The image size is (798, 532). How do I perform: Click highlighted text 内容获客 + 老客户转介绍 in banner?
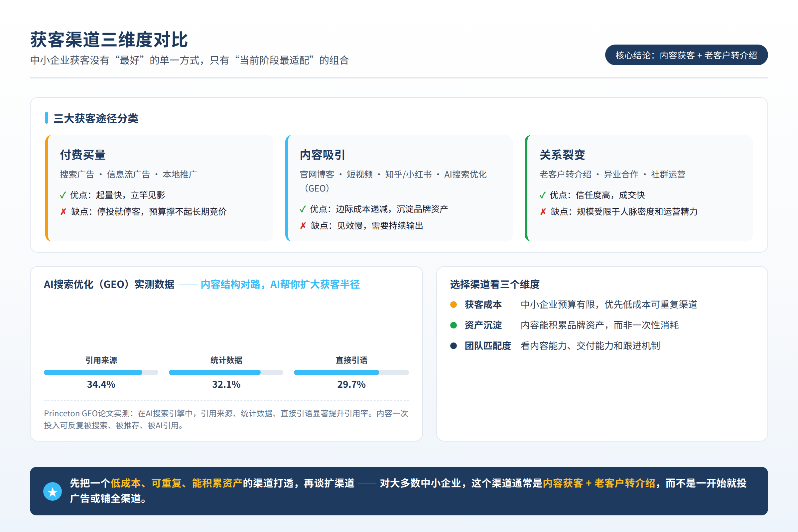[599, 483]
